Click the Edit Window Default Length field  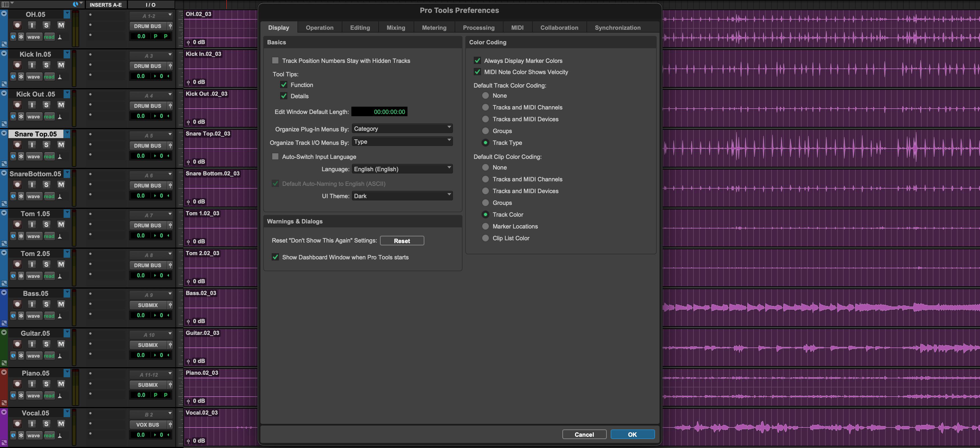[379, 111]
